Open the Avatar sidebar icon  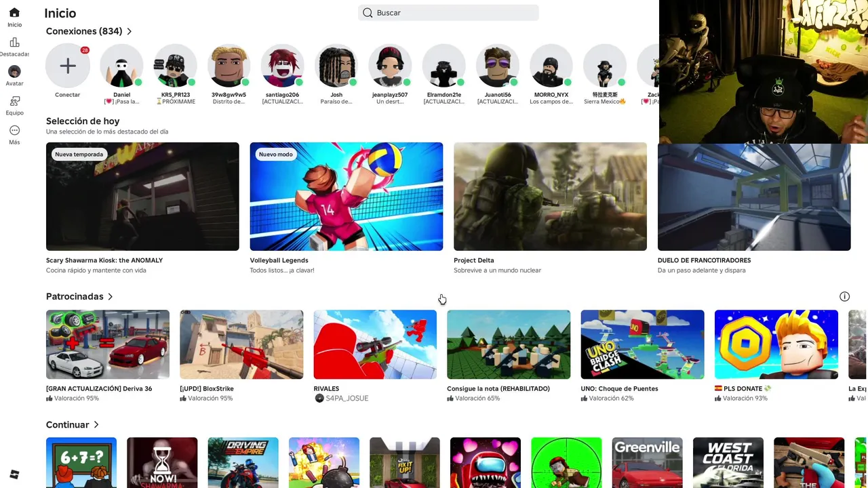click(x=14, y=72)
